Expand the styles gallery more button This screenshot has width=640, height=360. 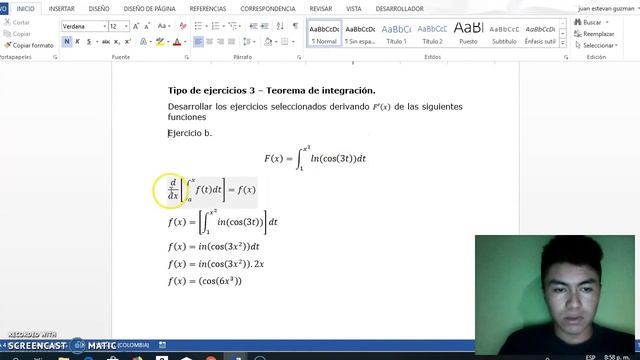563,42
